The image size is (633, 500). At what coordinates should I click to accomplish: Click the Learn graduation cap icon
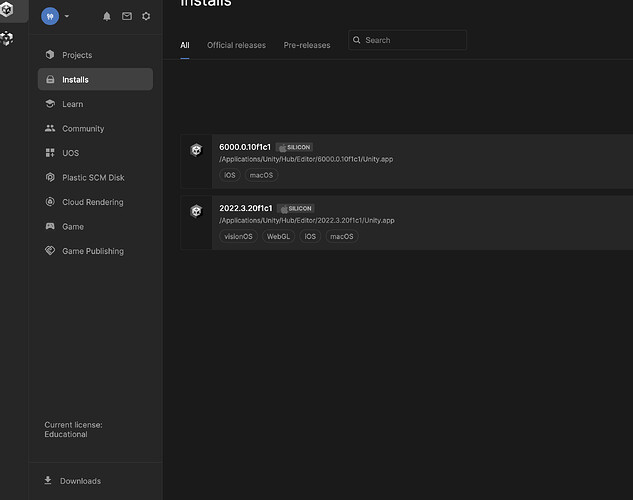point(51,104)
